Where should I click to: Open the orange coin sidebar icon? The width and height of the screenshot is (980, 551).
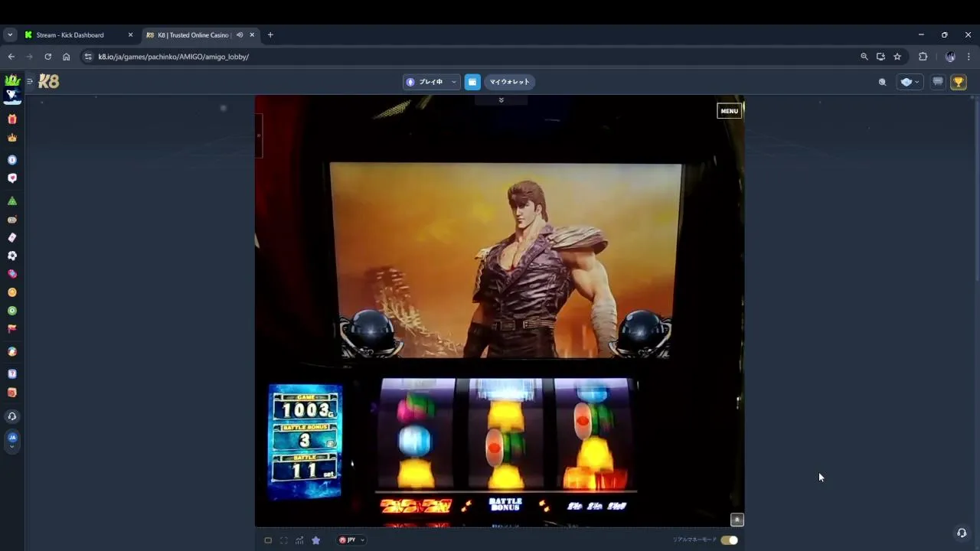click(x=11, y=292)
